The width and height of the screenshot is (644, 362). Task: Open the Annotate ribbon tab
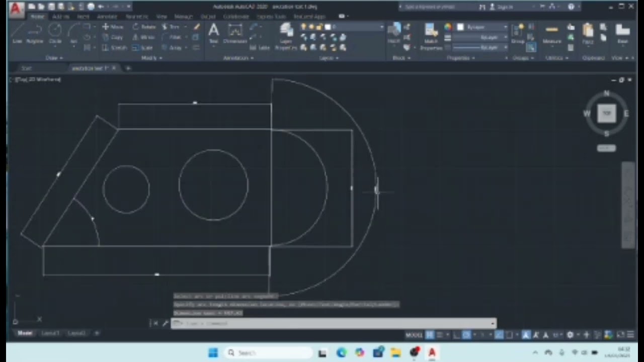[107, 17]
